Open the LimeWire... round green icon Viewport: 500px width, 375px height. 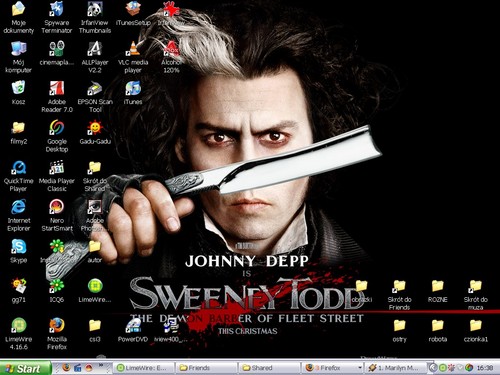95,290
